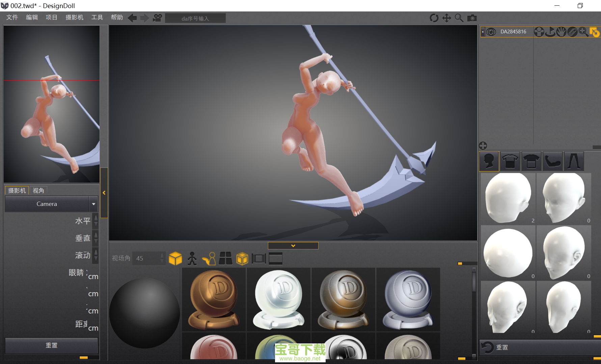601x364 pixels.
Task: Click the 滚动 value stepper
Action: pyautogui.click(x=96, y=255)
